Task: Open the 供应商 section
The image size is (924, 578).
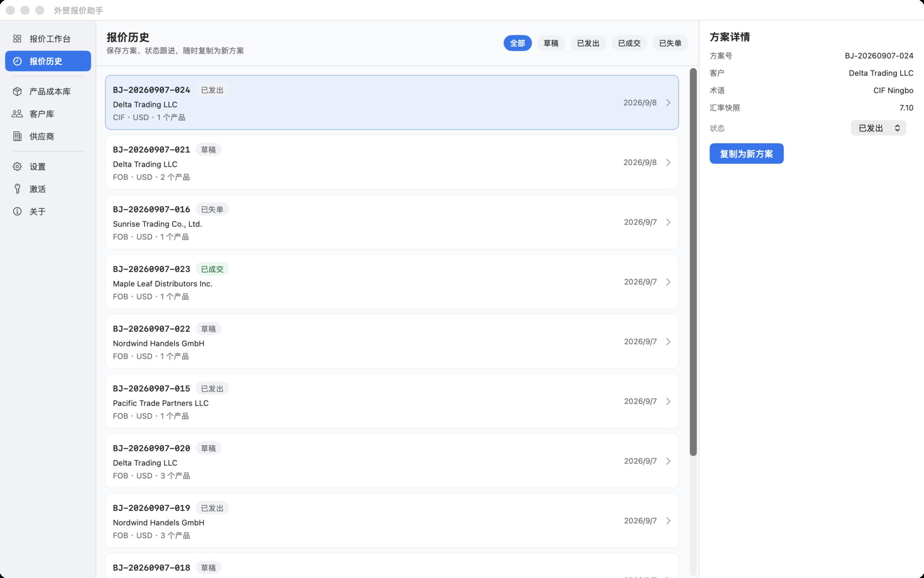Action: (48, 136)
